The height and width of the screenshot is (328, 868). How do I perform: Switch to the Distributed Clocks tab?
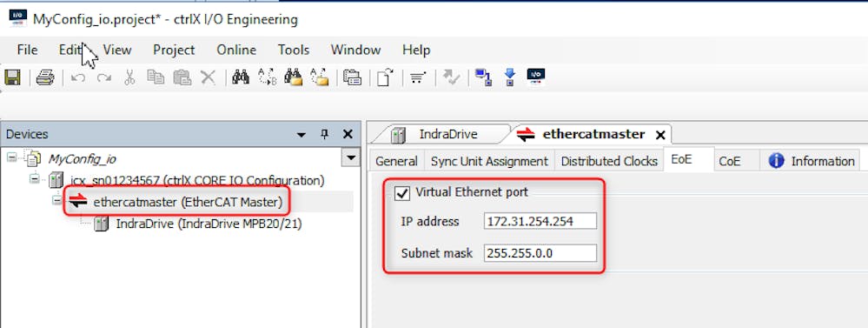(609, 161)
